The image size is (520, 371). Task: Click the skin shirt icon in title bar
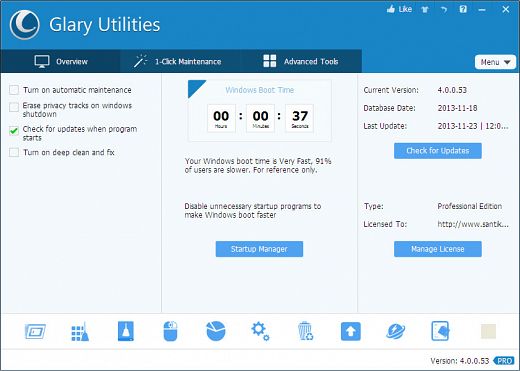click(425, 9)
